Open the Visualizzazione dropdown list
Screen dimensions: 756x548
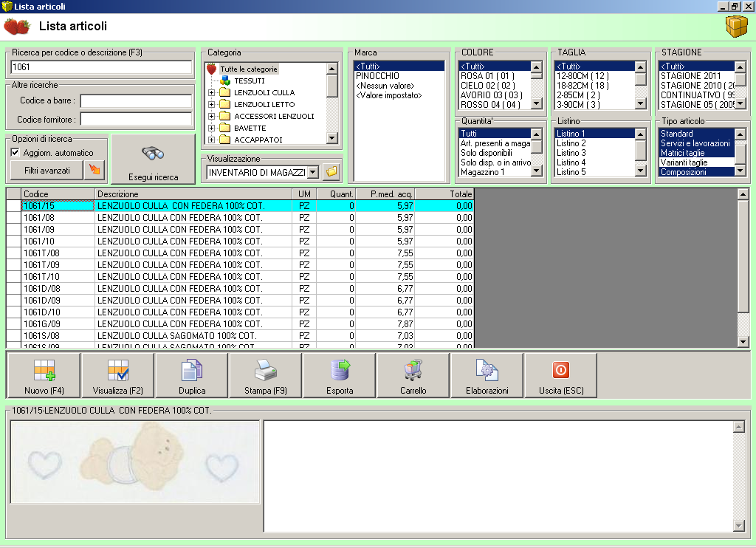pyautogui.click(x=312, y=172)
